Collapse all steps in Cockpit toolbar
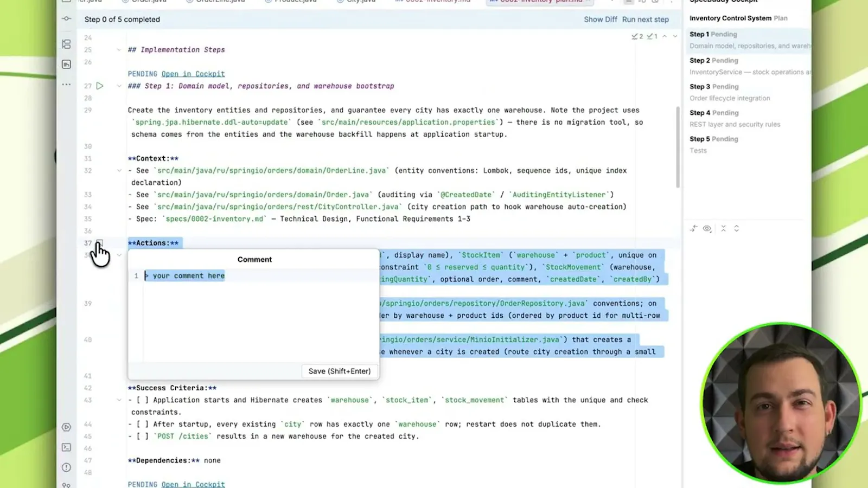 pos(723,229)
